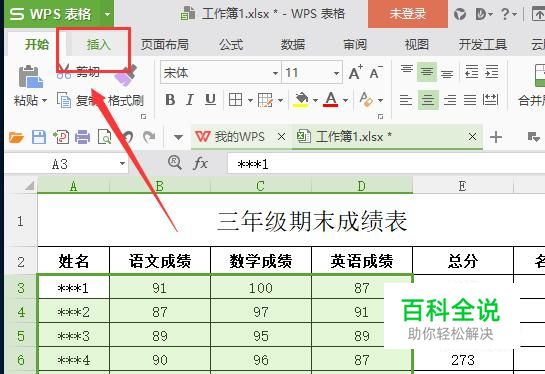Click the formula bar input showing ***1
The width and height of the screenshot is (545, 374).
coord(386,164)
